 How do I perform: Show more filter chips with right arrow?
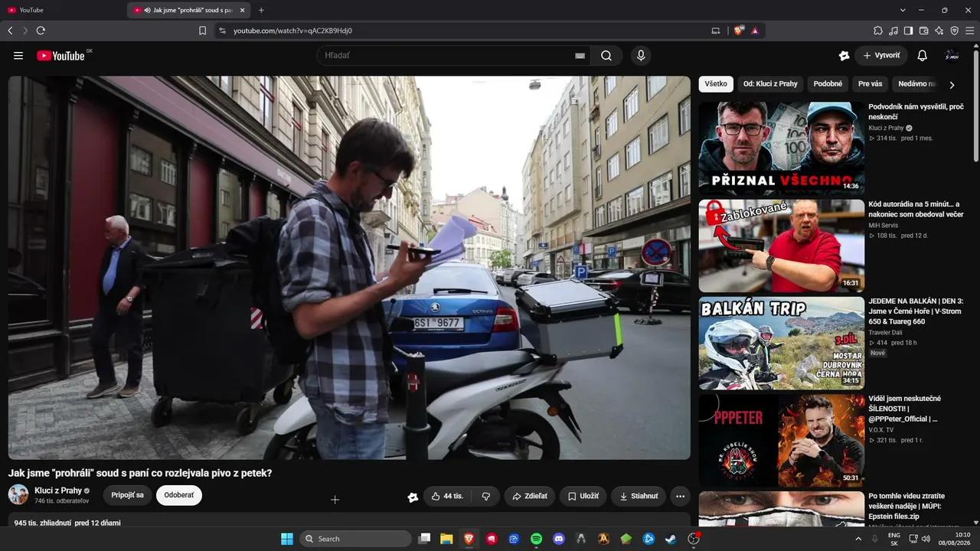point(952,85)
